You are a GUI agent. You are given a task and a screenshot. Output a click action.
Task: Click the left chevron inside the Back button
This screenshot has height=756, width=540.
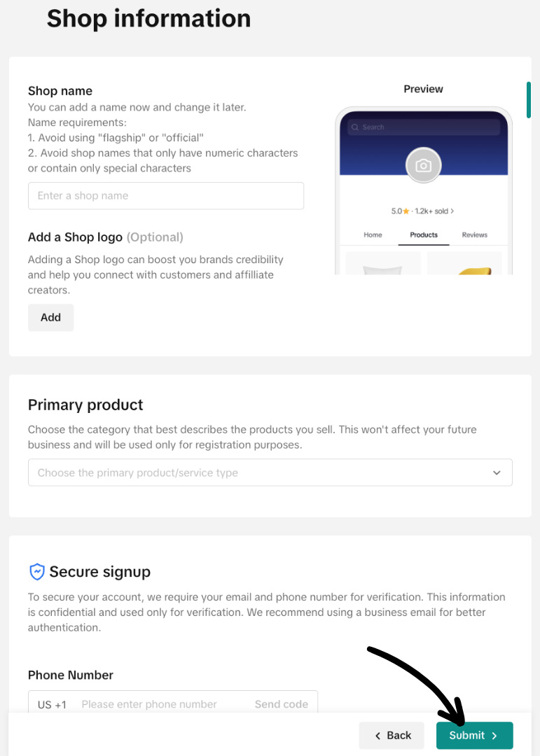point(378,735)
